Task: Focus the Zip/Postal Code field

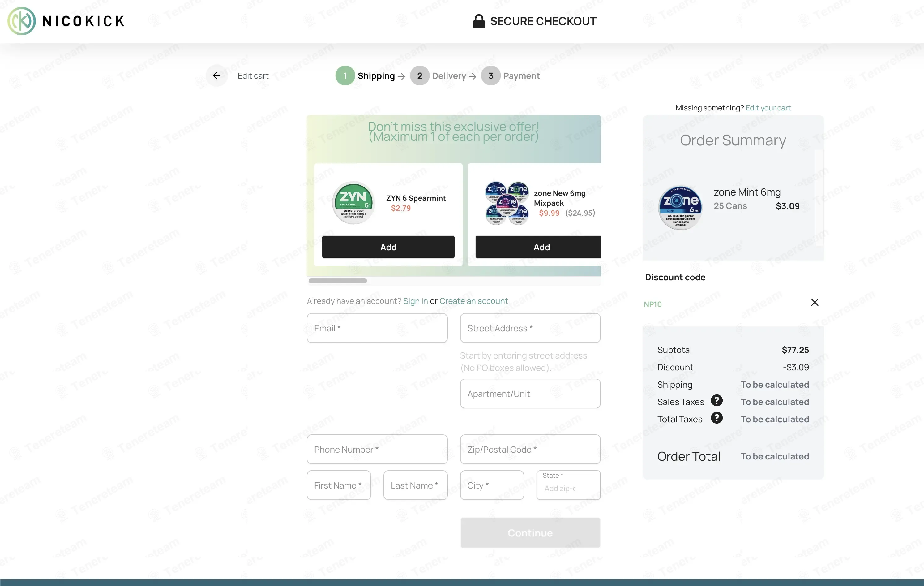Action: pos(530,449)
